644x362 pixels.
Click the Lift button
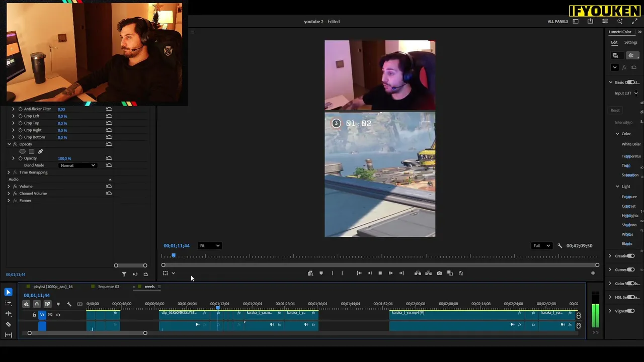418,273
